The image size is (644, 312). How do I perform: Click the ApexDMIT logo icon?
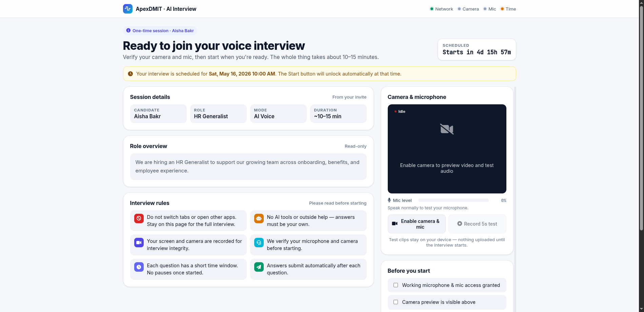point(128,9)
